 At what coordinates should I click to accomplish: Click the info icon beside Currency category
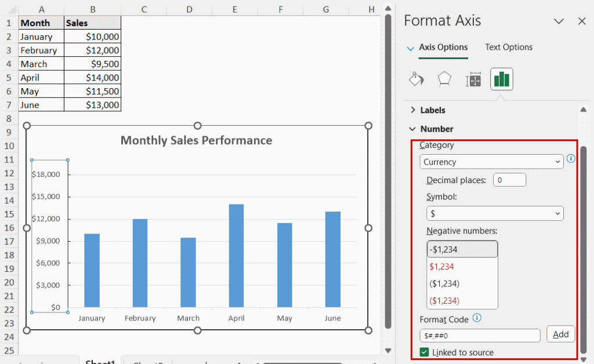571,158
